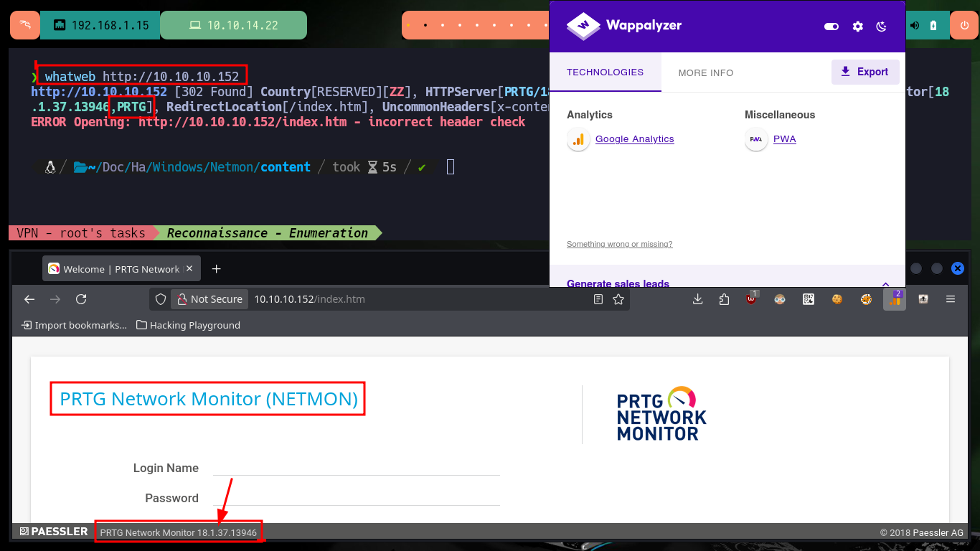This screenshot has width=980, height=551.
Task: Collapse the Generate sales leads section
Action: [885, 284]
